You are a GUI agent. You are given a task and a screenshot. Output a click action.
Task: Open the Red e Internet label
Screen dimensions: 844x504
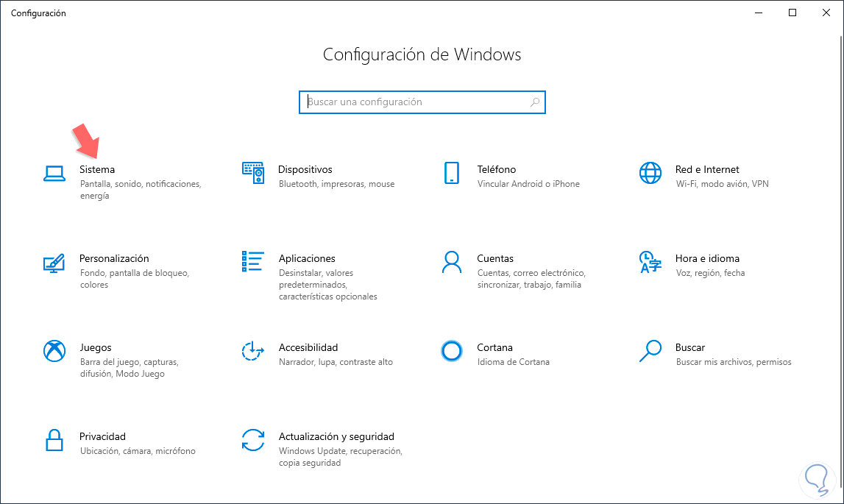click(x=707, y=169)
